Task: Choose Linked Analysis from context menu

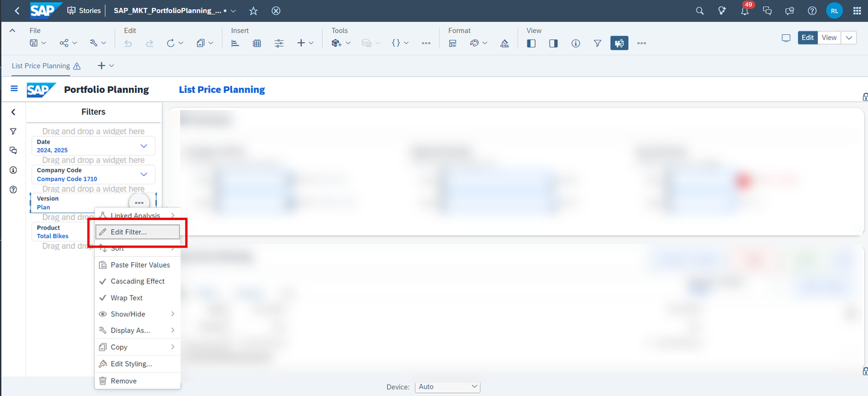Action: pyautogui.click(x=137, y=216)
